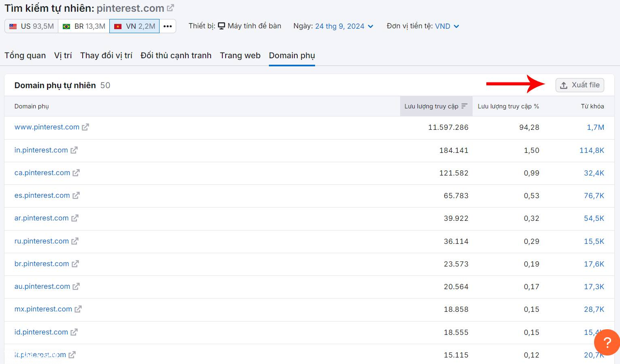
Task: Select the VN 2,2M database
Action: (134, 26)
